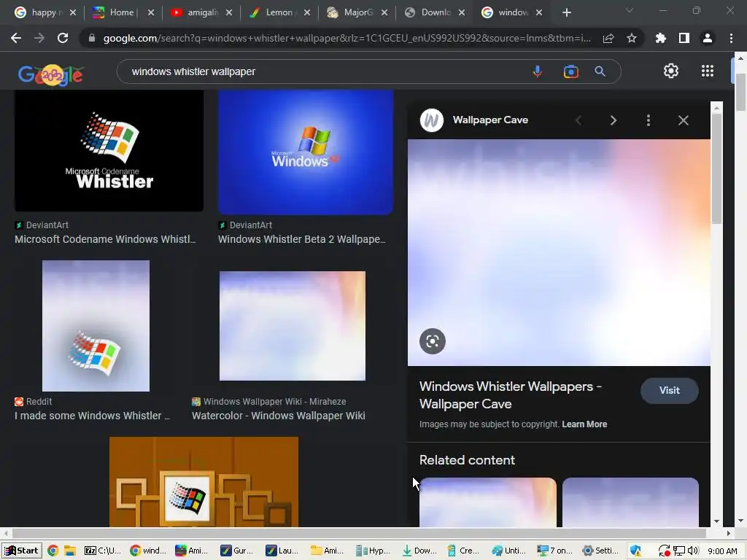Open the Learn More copyright link
The width and height of the screenshot is (747, 560).
(584, 424)
